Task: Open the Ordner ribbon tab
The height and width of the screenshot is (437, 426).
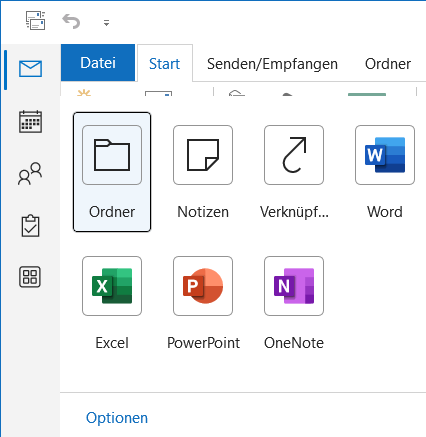Action: pyautogui.click(x=388, y=64)
